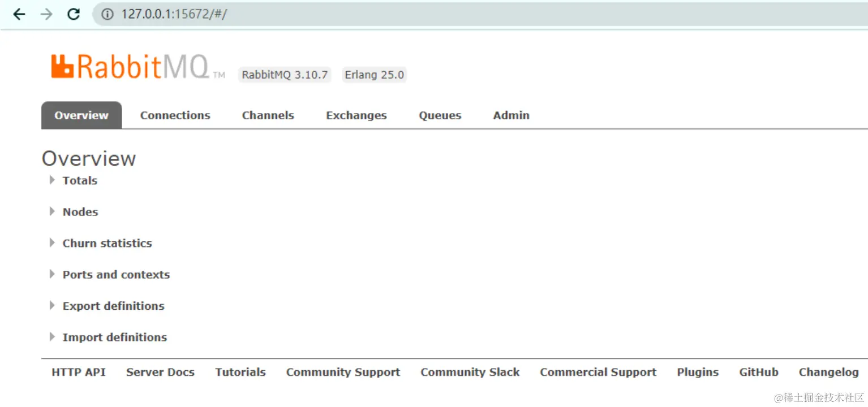Open the Changelog footer link
Viewport: 868px width, 407px height.
pyautogui.click(x=828, y=372)
